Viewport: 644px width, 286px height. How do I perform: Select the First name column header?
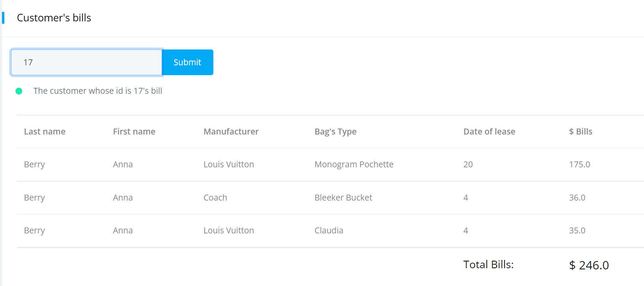(134, 132)
